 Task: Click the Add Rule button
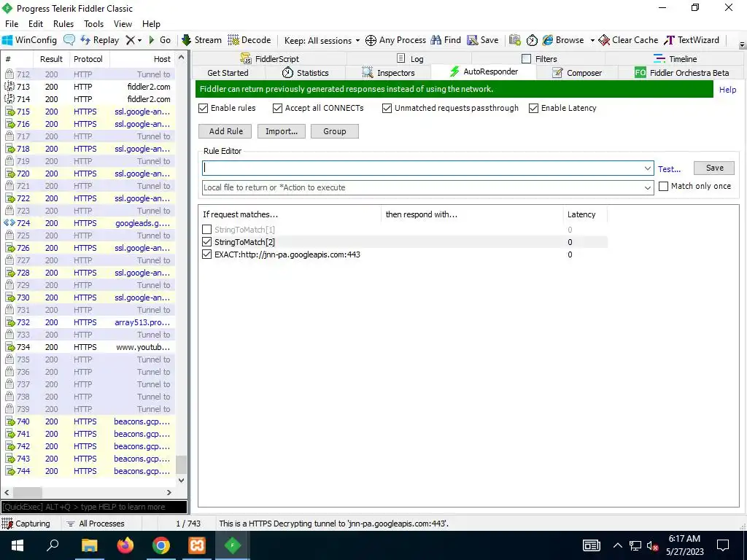pos(226,131)
